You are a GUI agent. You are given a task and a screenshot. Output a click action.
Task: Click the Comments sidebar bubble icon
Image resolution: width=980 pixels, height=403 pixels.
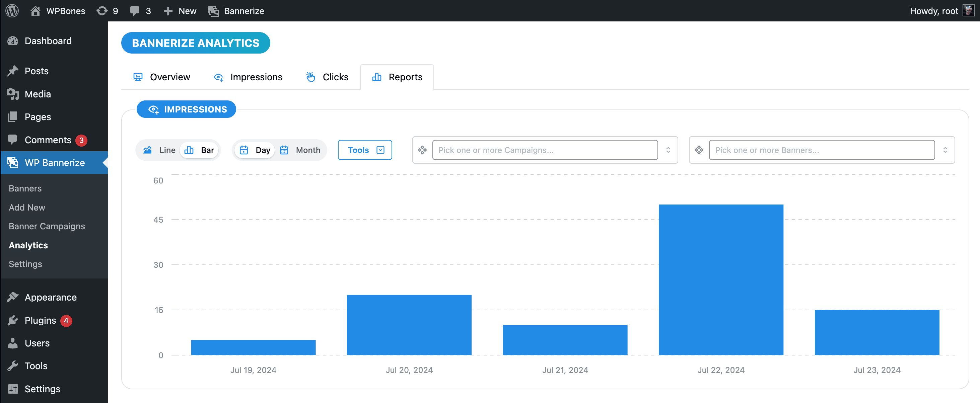click(x=12, y=140)
